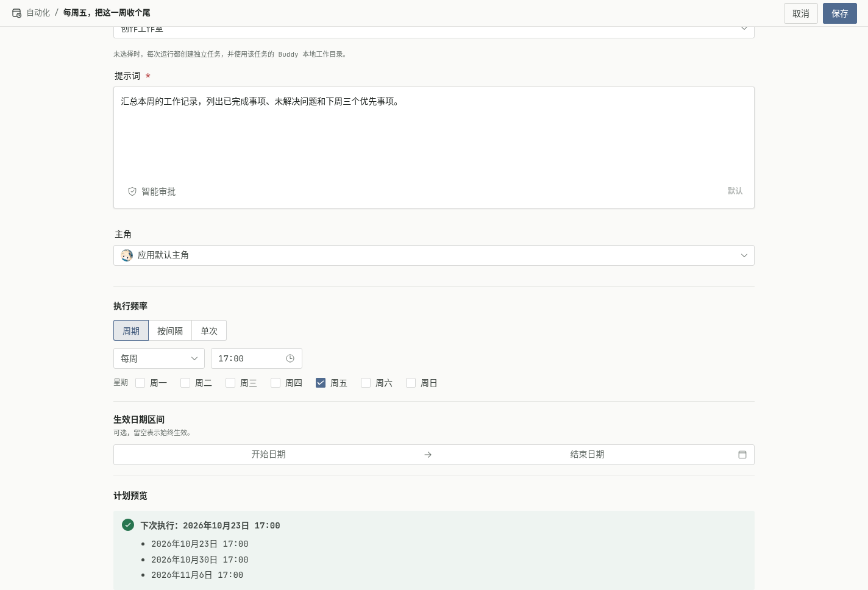The width and height of the screenshot is (868, 590).
Task: Click the preview entry 2026年11月6日 17:00
Action: (x=197, y=575)
